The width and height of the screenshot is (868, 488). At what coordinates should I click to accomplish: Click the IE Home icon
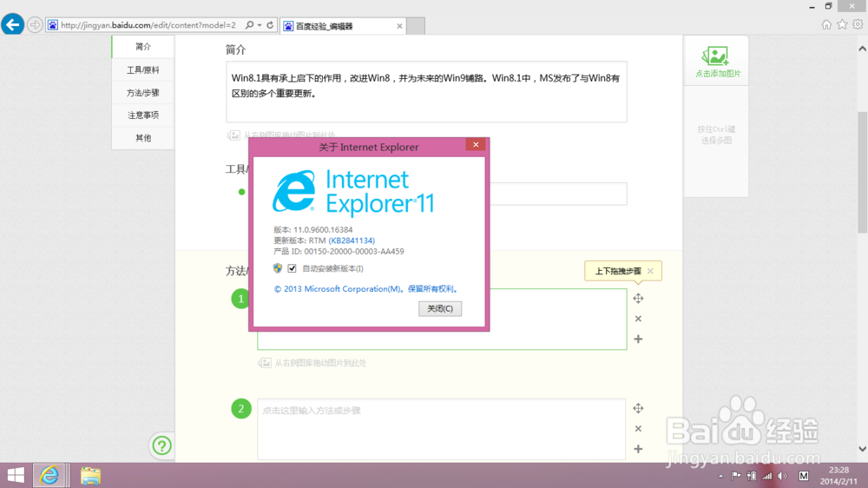coord(826,24)
